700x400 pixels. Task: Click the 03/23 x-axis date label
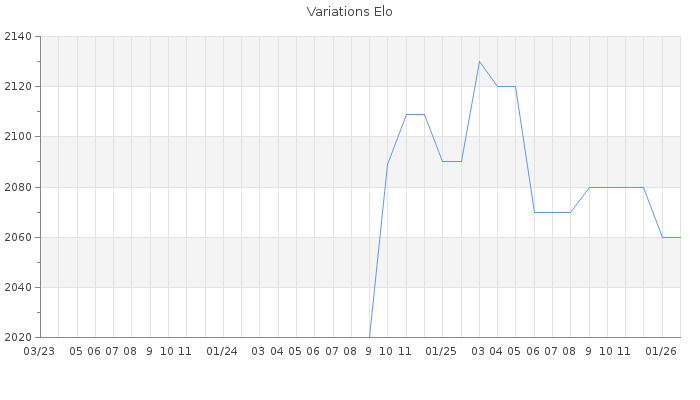pos(39,351)
